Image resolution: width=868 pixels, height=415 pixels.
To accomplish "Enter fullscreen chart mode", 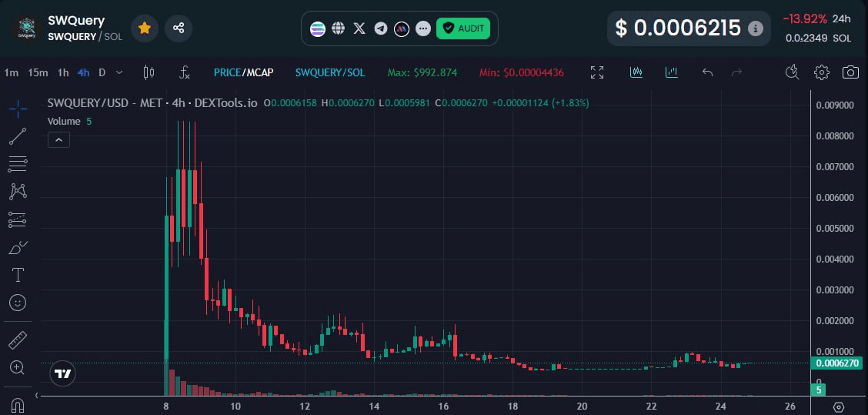I will click(x=597, y=72).
